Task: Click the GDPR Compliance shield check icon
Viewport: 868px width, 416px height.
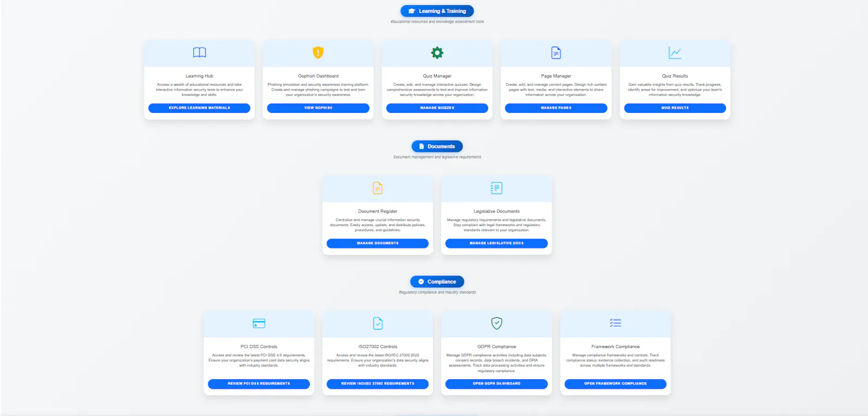Action: [x=496, y=324]
